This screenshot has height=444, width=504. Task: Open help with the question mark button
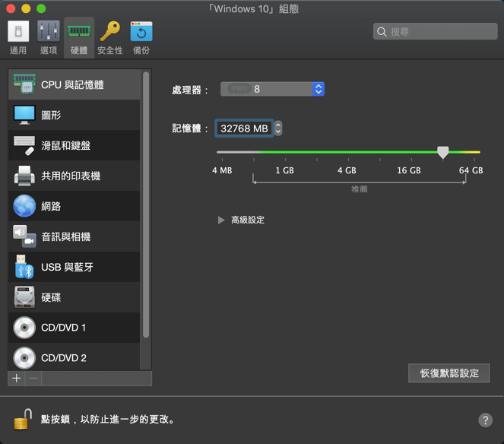[x=485, y=420]
